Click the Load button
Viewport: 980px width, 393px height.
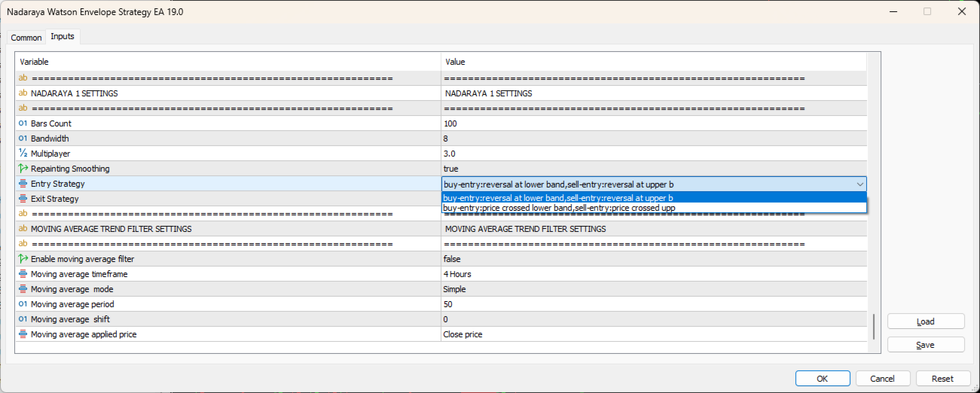point(926,321)
